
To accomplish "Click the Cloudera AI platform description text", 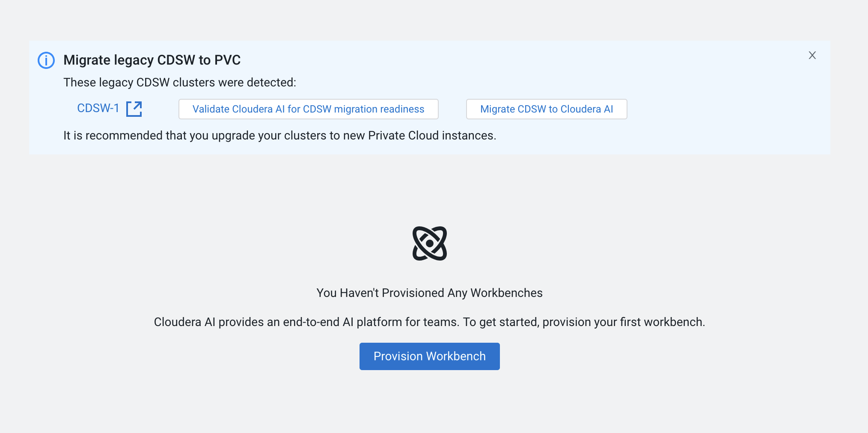I will (x=429, y=322).
